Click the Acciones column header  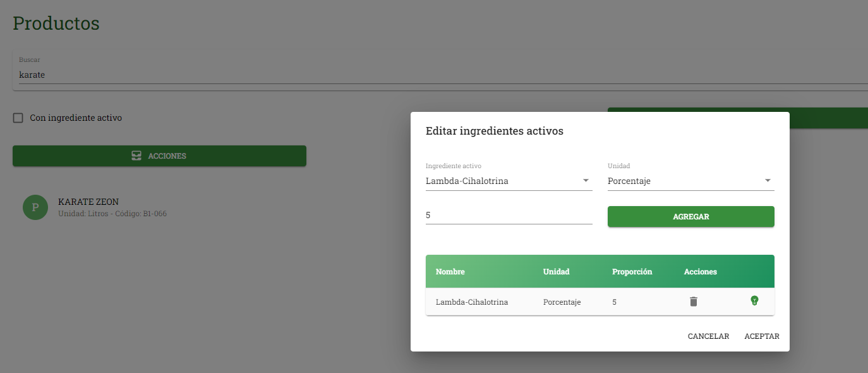tap(701, 272)
